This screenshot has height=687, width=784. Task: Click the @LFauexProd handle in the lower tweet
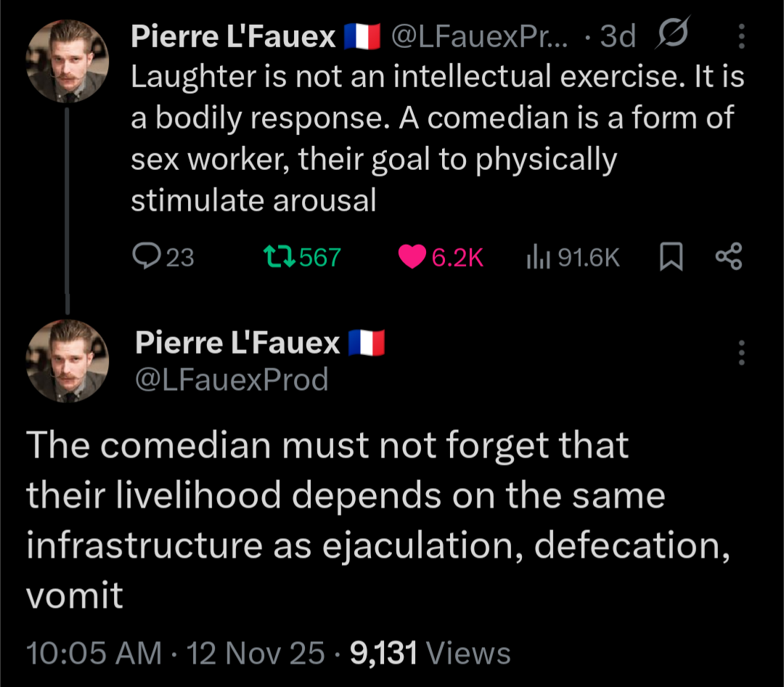tap(232, 379)
